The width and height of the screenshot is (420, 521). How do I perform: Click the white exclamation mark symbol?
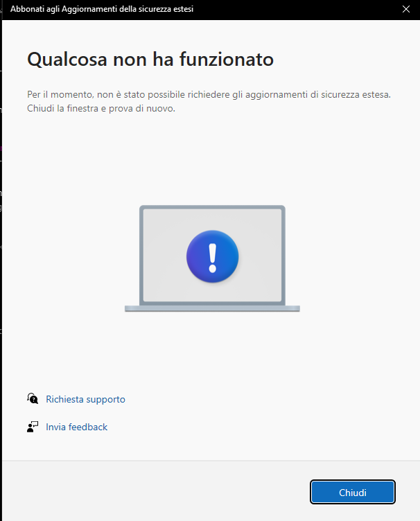212,258
